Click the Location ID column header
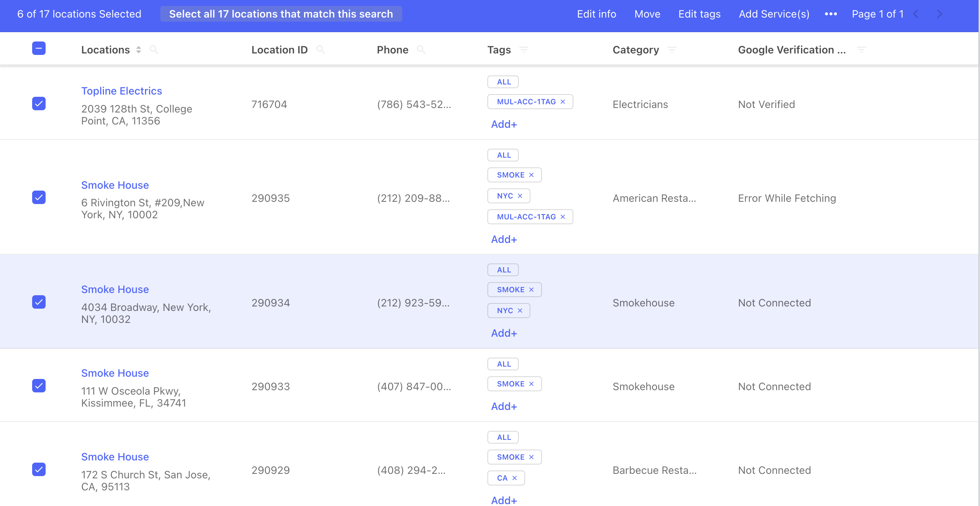This screenshot has width=980, height=506. point(279,50)
